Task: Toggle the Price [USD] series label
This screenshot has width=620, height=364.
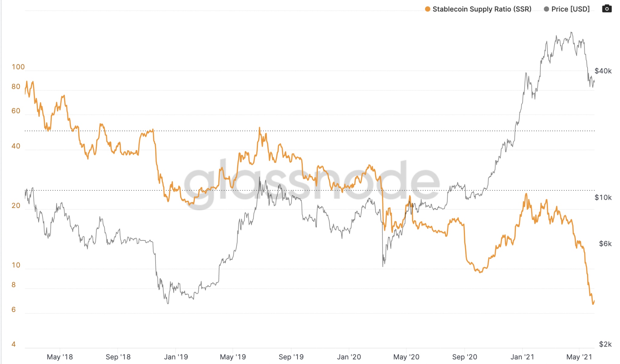Action: [570, 9]
